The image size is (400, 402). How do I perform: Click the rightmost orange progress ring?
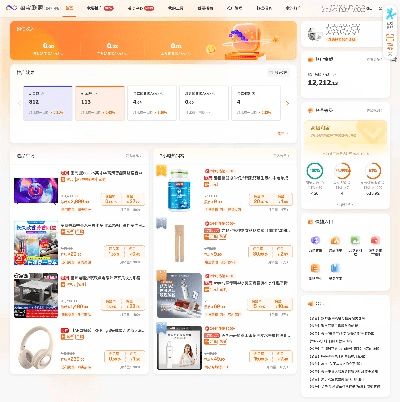point(373,171)
